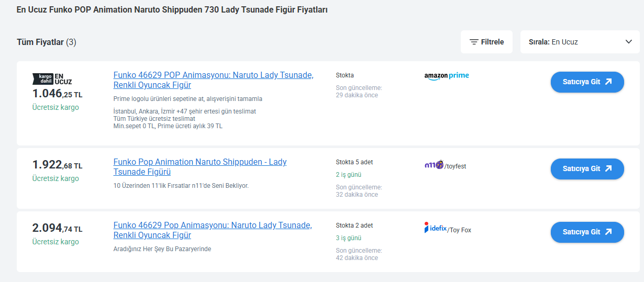The height and width of the screenshot is (282, 644).
Task: Go to seller for the 1.046,25 TL offer
Action: pos(587,82)
